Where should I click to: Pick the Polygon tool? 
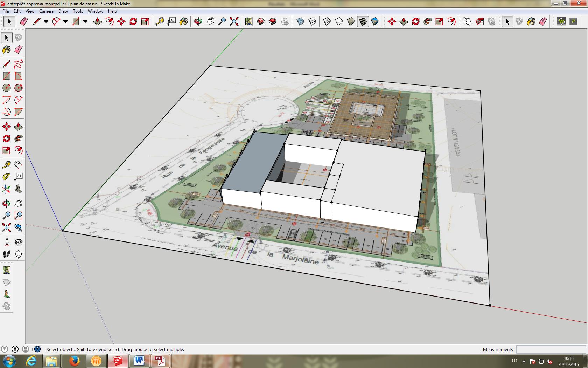coord(19,88)
